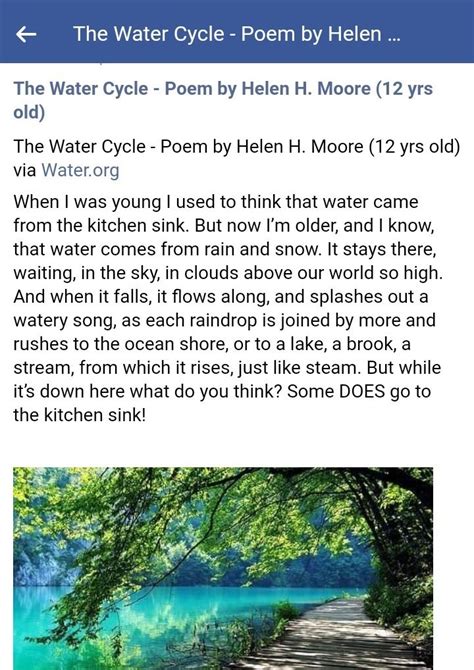This screenshot has width=474, height=670.
Task: Click the blue header bar's empty right side
Action: [x=438, y=32]
